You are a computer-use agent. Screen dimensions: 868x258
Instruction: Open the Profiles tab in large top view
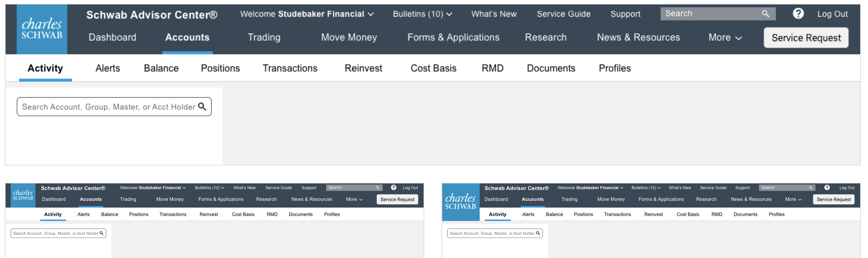(615, 68)
